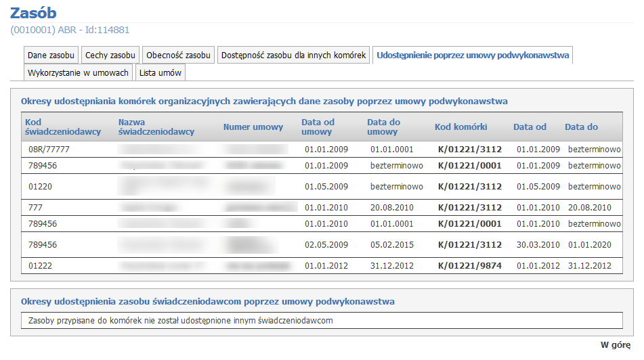
Task: Select Dostępność zasobu dla innych komórek tab
Action: pyautogui.click(x=293, y=55)
